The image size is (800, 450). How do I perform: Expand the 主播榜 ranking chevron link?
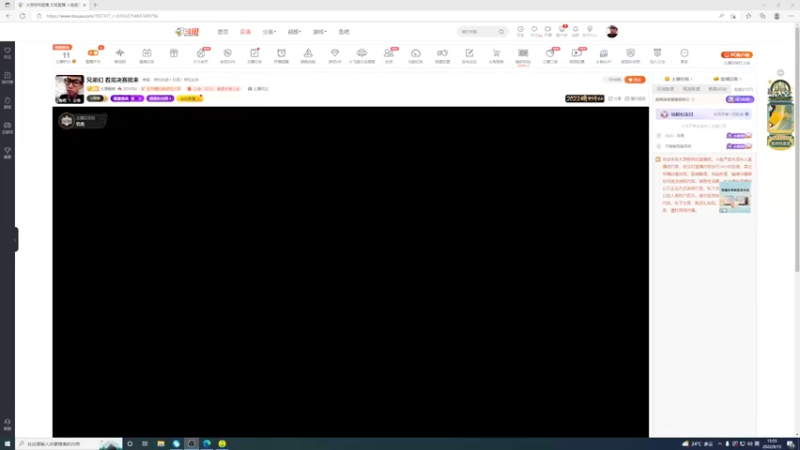(x=679, y=79)
